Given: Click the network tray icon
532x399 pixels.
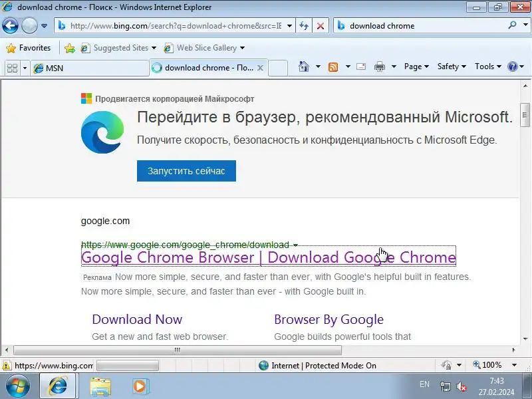Looking at the screenshot, I should click(x=445, y=386).
